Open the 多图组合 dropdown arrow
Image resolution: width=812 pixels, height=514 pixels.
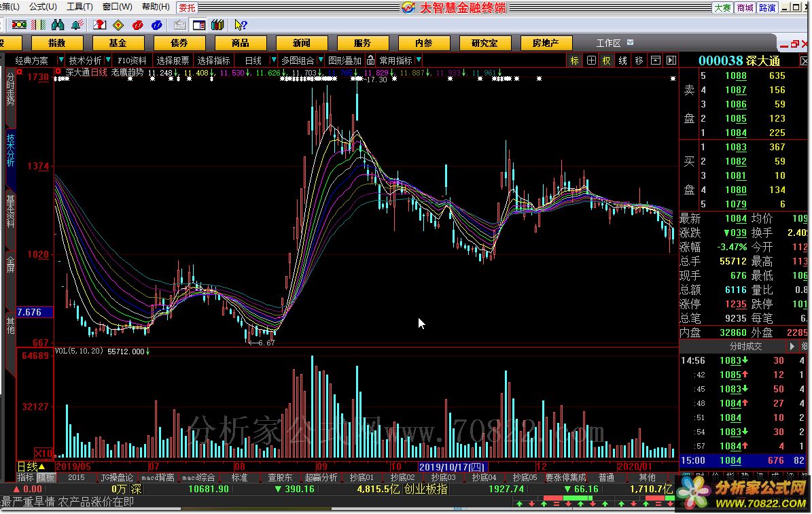[x=321, y=60]
